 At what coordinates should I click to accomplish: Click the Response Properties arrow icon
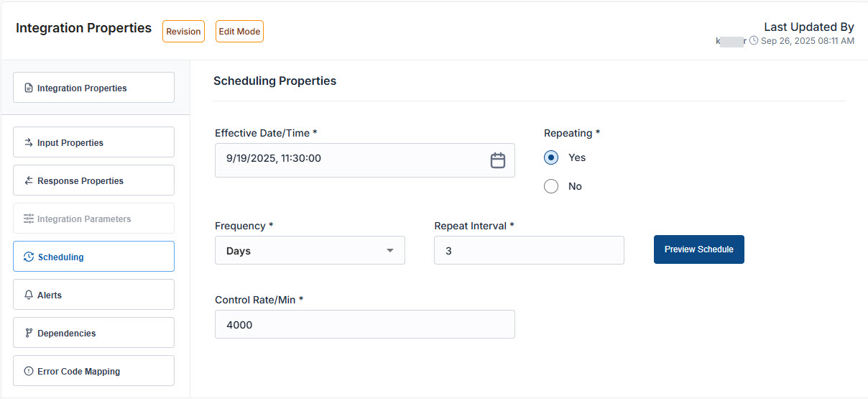click(x=29, y=180)
